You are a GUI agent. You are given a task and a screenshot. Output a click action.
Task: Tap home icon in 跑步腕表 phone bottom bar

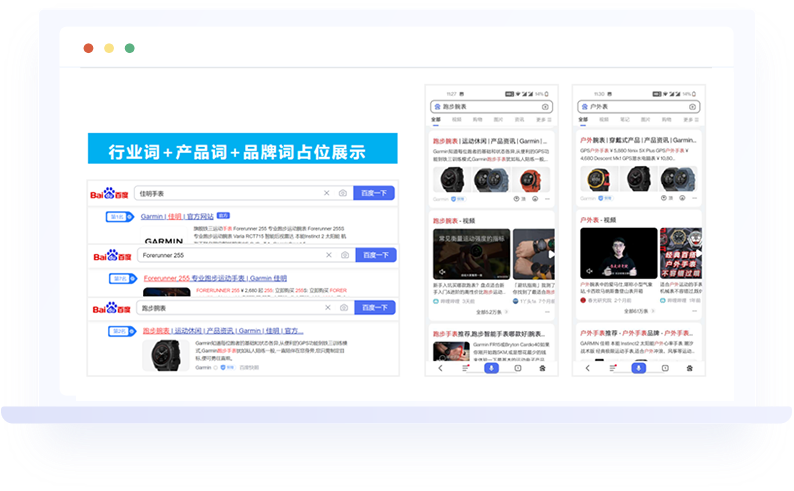(542, 369)
